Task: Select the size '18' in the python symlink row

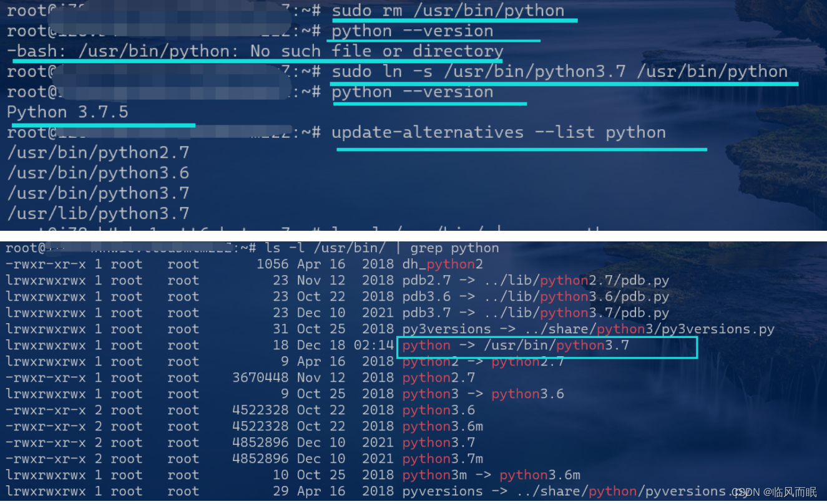Action: point(281,346)
